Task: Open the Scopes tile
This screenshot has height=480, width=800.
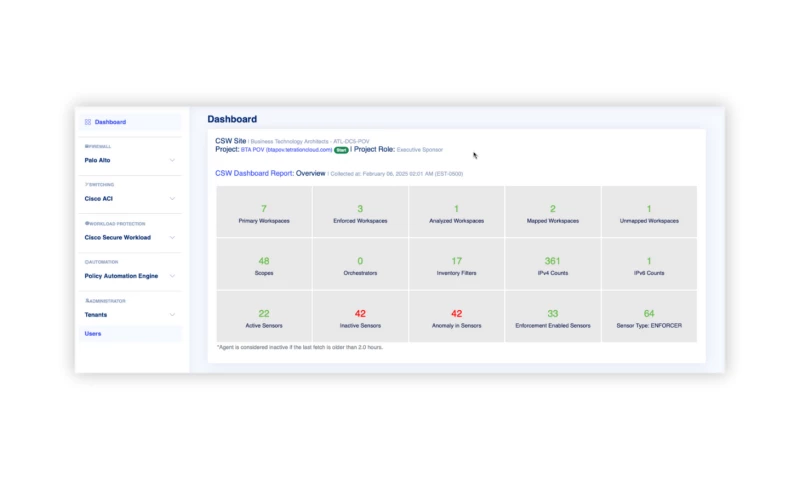Action: (264, 264)
